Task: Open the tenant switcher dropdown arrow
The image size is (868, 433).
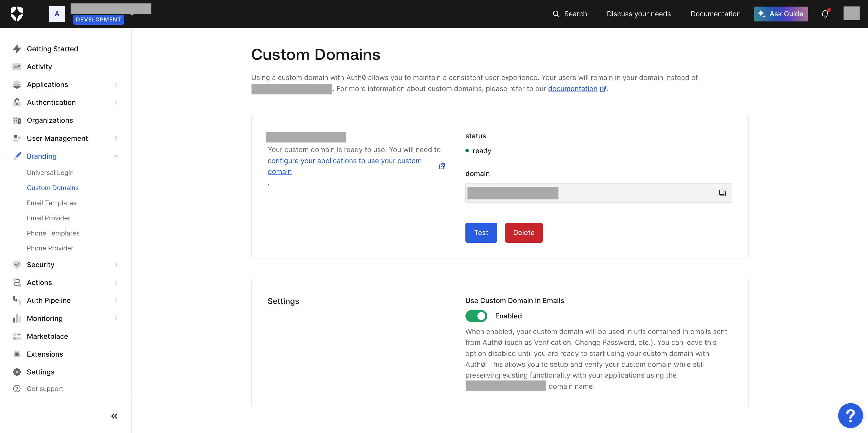Action: click(x=132, y=14)
